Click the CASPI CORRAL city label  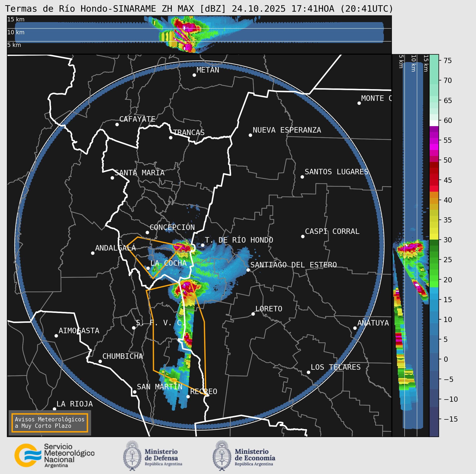click(x=332, y=231)
